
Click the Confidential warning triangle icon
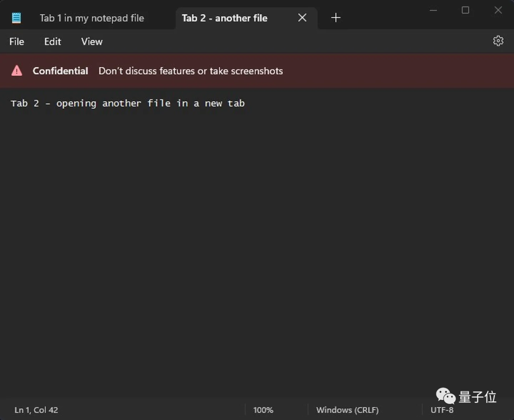coord(17,70)
